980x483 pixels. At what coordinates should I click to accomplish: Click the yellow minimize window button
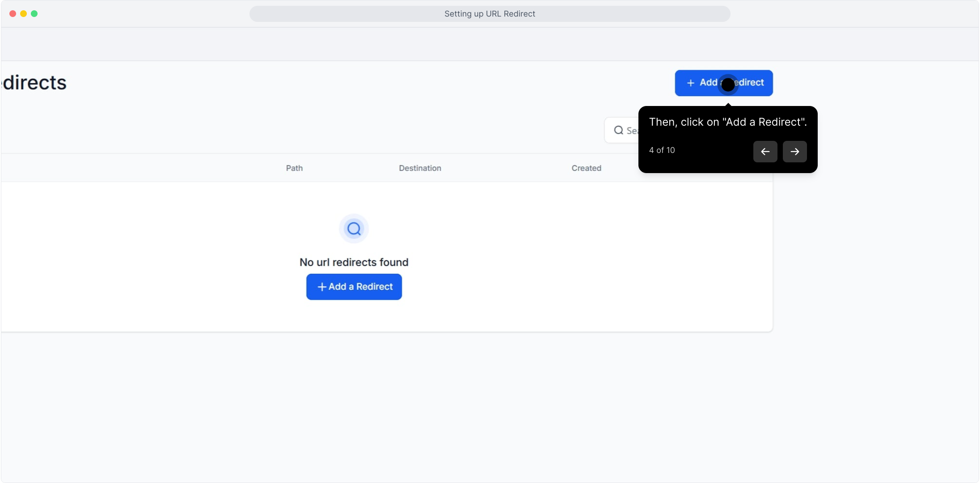tap(23, 14)
